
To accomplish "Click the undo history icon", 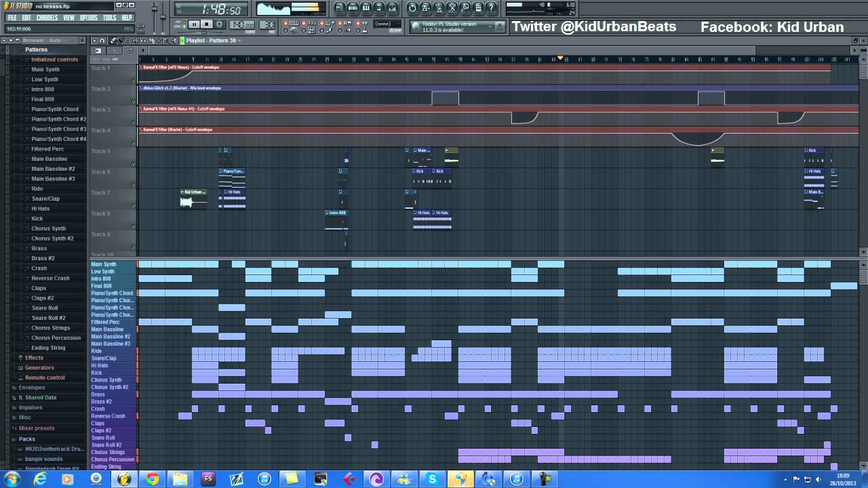I will pyautogui.click(x=412, y=8).
